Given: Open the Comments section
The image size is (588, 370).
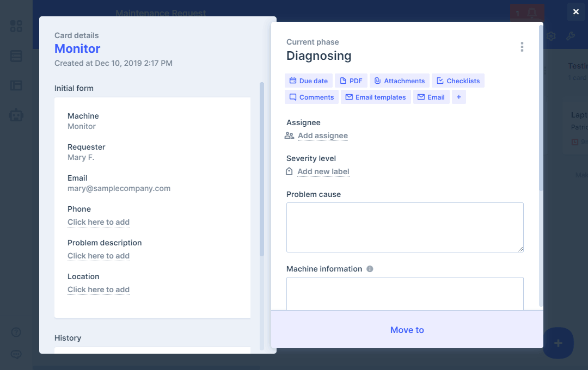Looking at the screenshot, I should [x=311, y=97].
